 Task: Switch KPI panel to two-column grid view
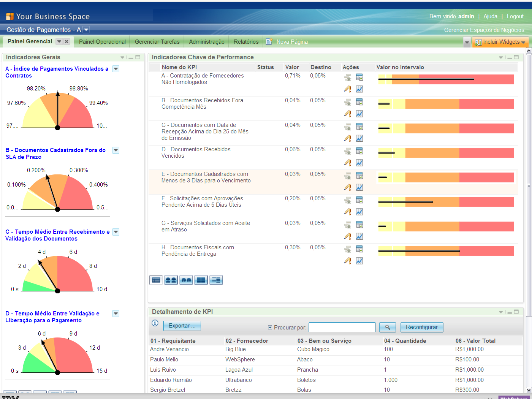(x=201, y=280)
